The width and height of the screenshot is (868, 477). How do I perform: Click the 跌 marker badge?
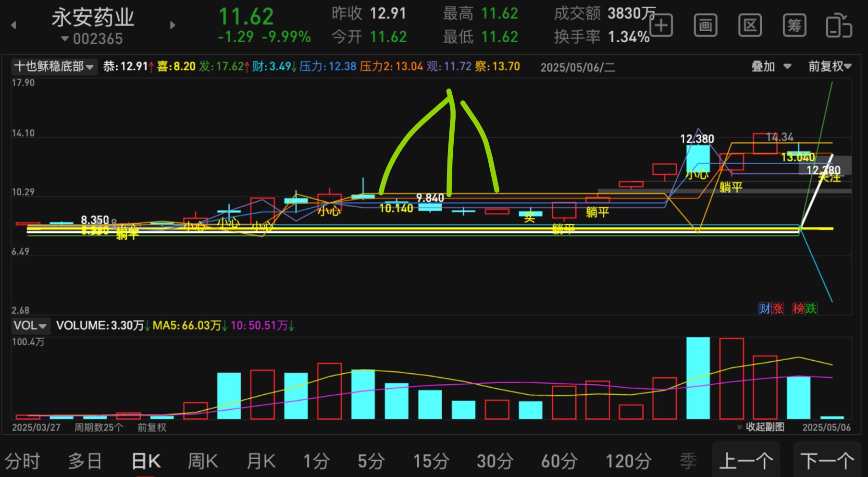(811, 308)
